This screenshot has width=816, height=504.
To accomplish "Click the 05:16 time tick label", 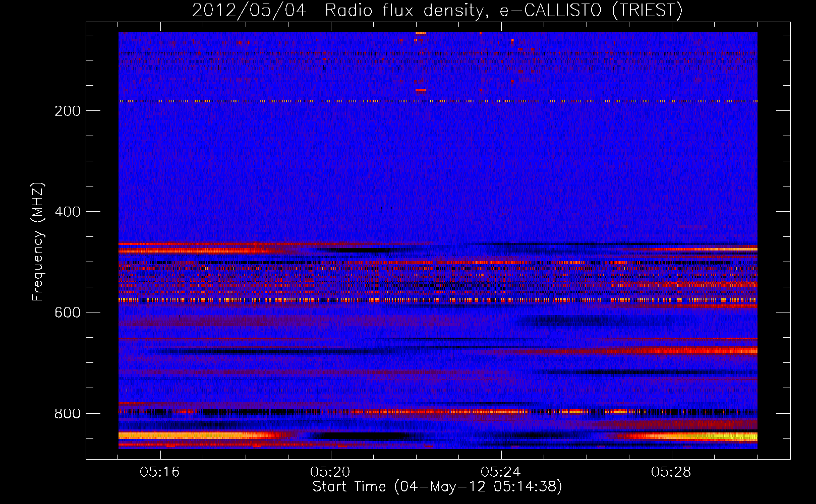I will (160, 472).
